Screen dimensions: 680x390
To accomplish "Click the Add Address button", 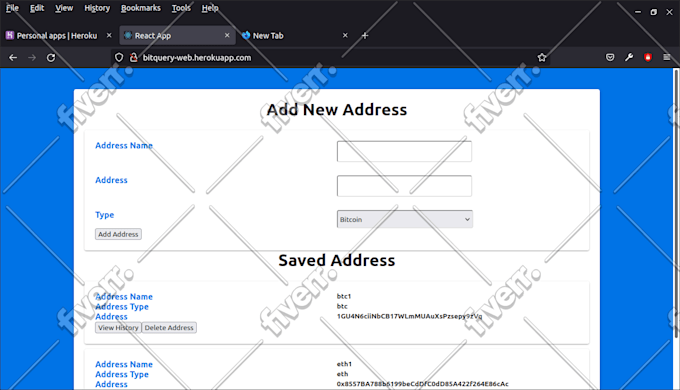I will click(x=118, y=234).
